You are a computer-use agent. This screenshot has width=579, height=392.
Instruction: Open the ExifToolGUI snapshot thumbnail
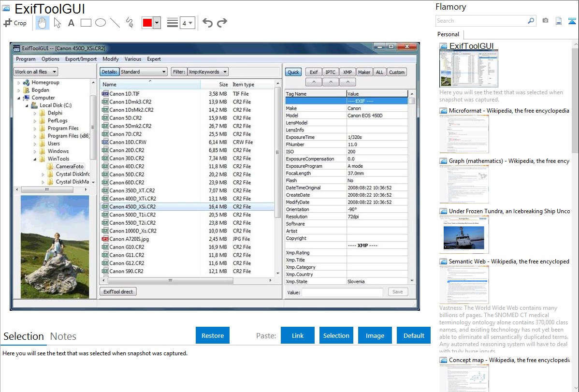point(469,69)
